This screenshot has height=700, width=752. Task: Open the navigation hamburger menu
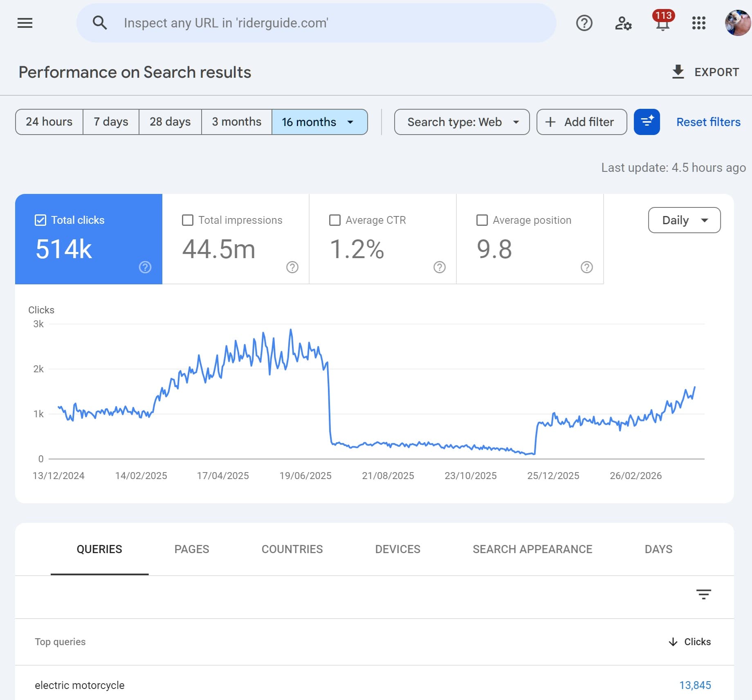[24, 23]
